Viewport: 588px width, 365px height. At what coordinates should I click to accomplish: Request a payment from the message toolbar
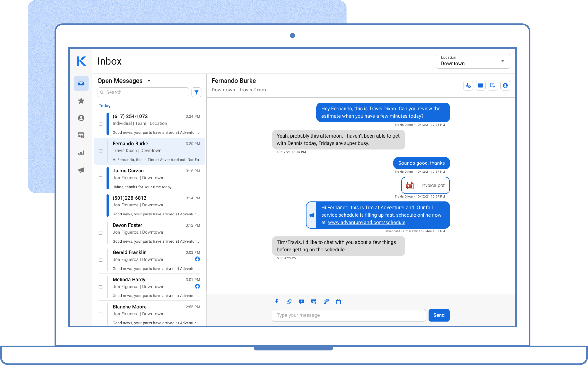(314, 302)
